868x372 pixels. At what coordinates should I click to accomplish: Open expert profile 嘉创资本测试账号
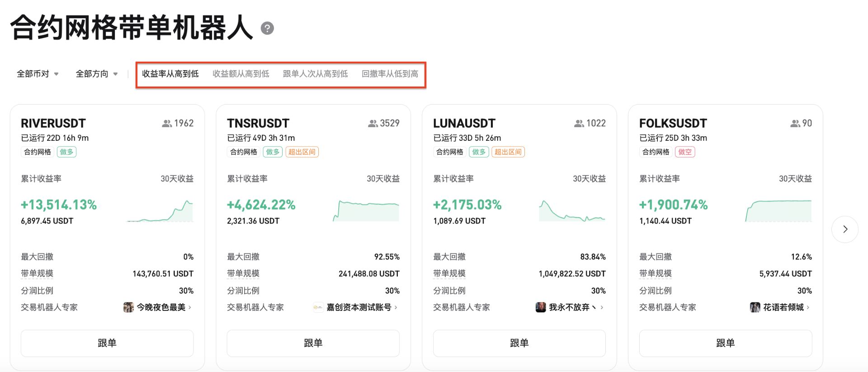tap(359, 307)
